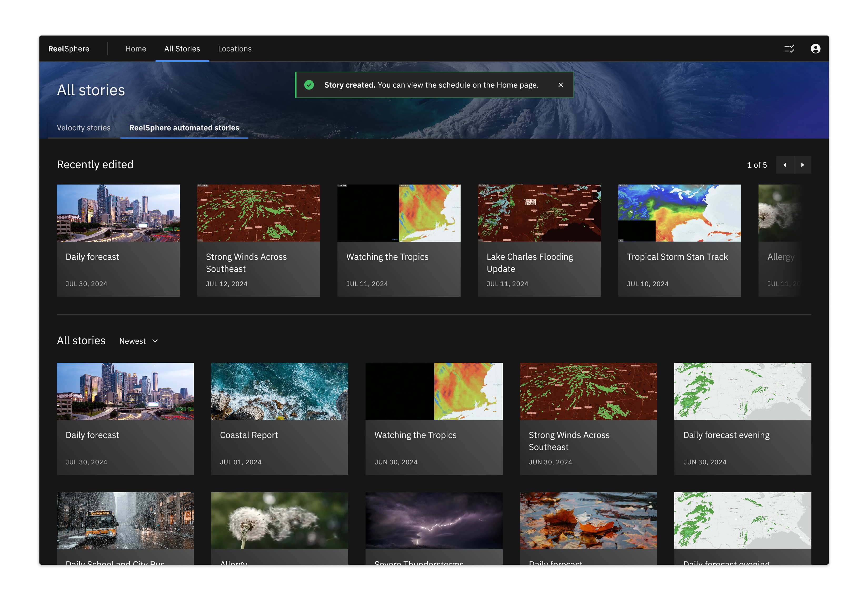Click the chevron next to Newest
The image size is (868, 601).
[x=155, y=341]
